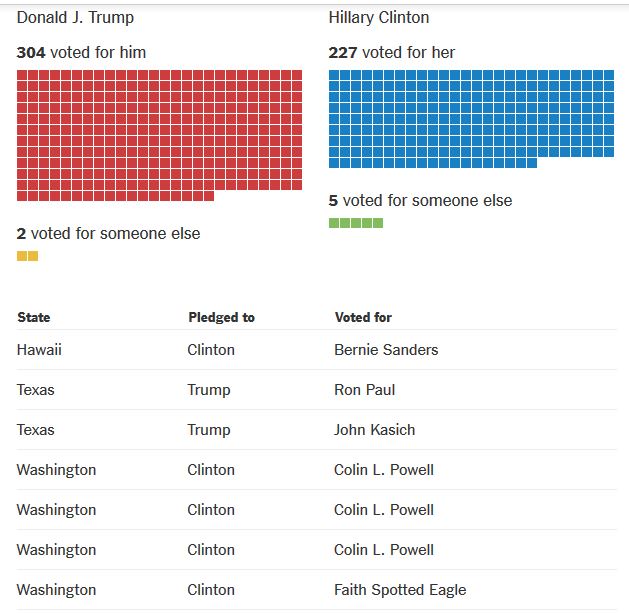
Task: Click the '304 voted for him' text
Action: [x=81, y=52]
